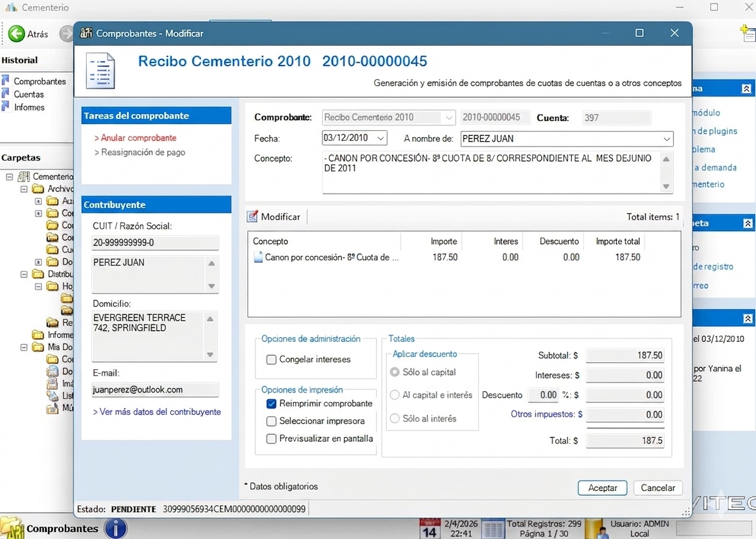The height and width of the screenshot is (539, 756).
Task: Select the Sólo al capital radio button
Action: (395, 372)
